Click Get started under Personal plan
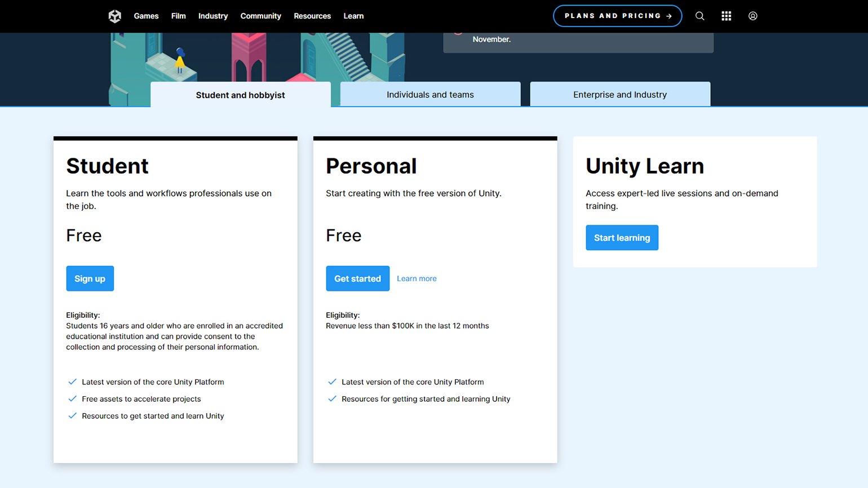 [357, 278]
